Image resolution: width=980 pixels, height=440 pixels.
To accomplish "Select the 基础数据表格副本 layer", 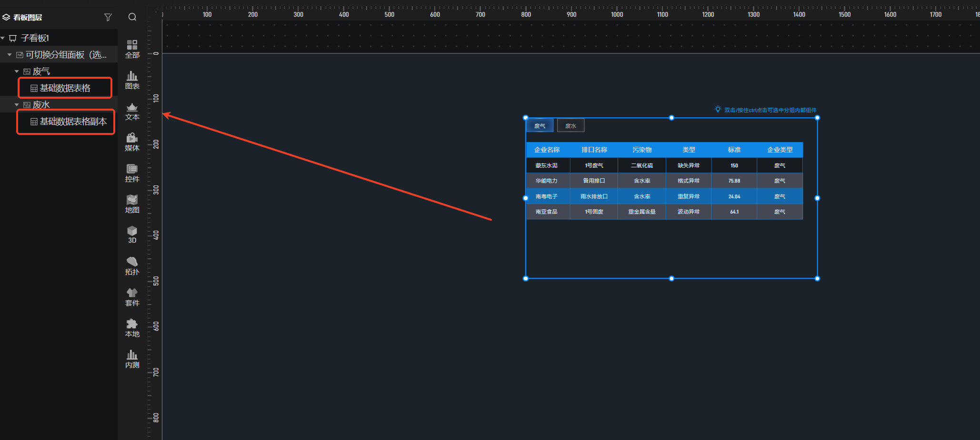I will [x=73, y=122].
